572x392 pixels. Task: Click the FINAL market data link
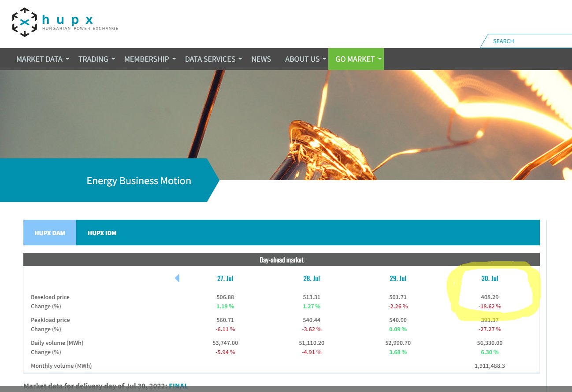tap(178, 386)
